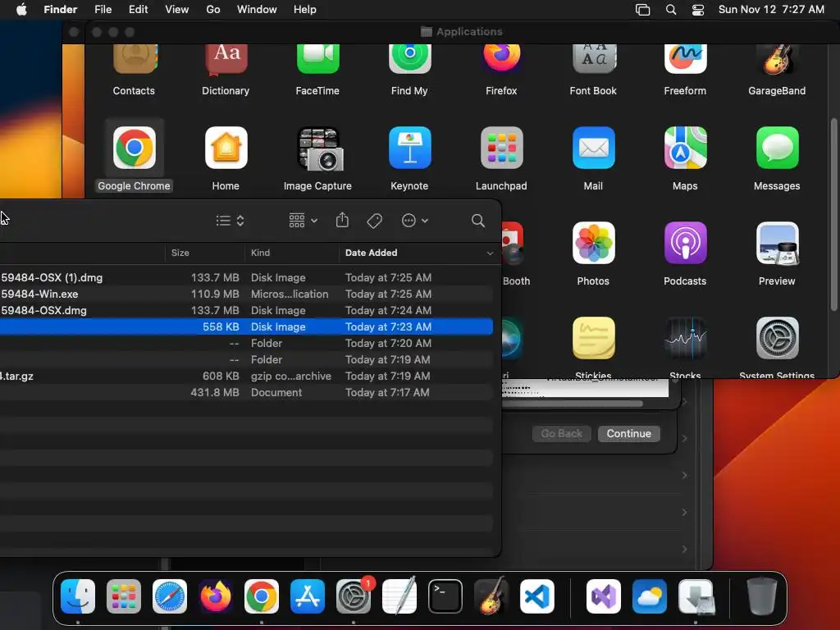Open the Trash in the Dock
The image size is (840, 630).
pyautogui.click(x=762, y=596)
